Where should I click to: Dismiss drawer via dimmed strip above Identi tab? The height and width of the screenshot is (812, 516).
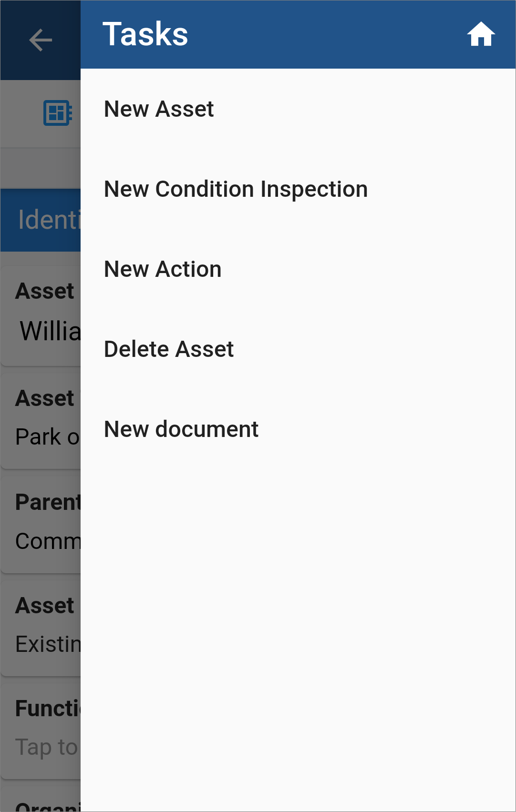(x=41, y=168)
